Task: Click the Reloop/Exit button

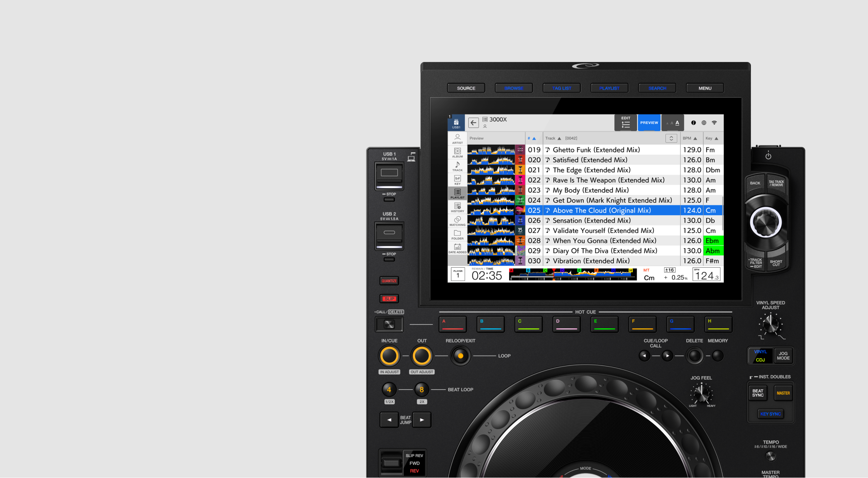Action: pyautogui.click(x=460, y=356)
